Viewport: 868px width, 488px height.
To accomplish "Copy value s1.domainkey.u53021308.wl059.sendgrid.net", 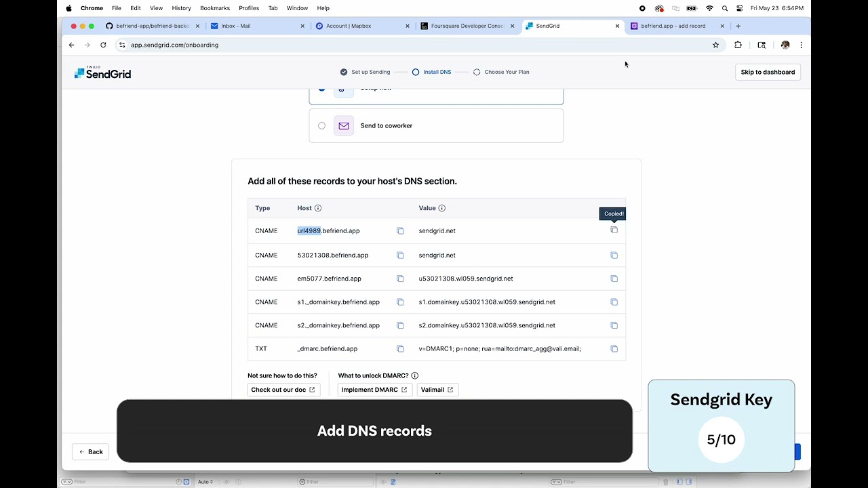I will pyautogui.click(x=614, y=302).
